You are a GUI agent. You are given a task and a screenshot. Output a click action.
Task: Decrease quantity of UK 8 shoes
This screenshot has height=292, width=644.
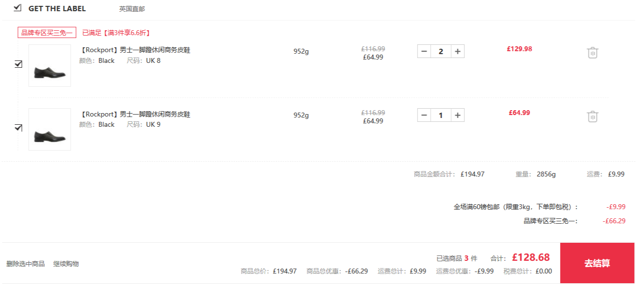click(x=424, y=51)
